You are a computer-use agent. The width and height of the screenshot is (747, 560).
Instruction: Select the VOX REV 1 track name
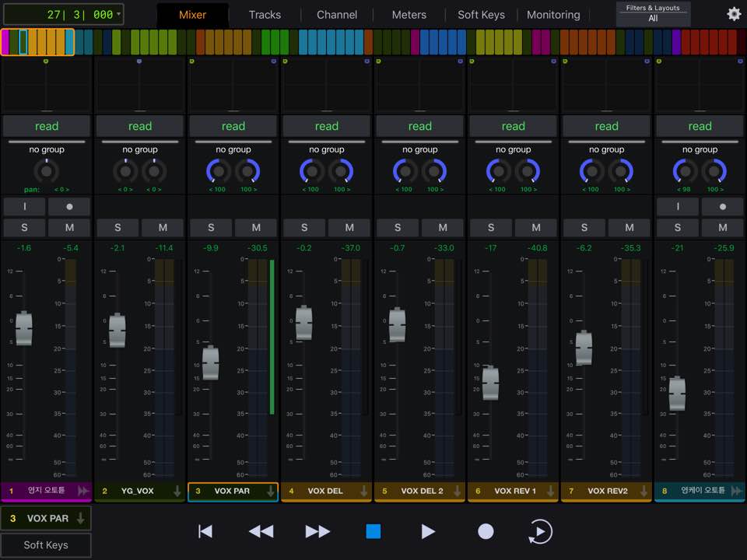tap(515, 491)
